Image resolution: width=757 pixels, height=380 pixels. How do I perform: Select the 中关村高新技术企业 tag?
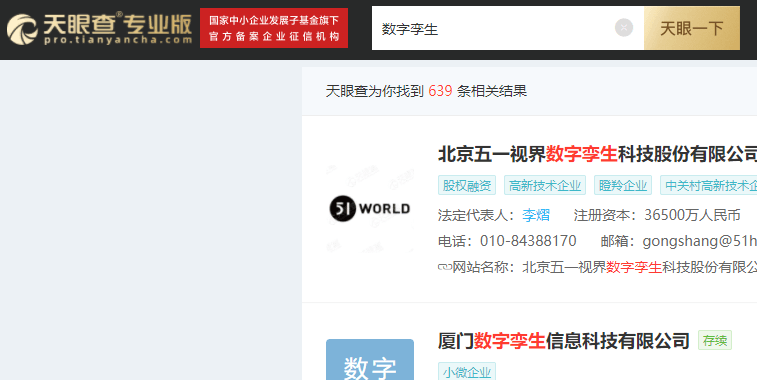pos(709,185)
